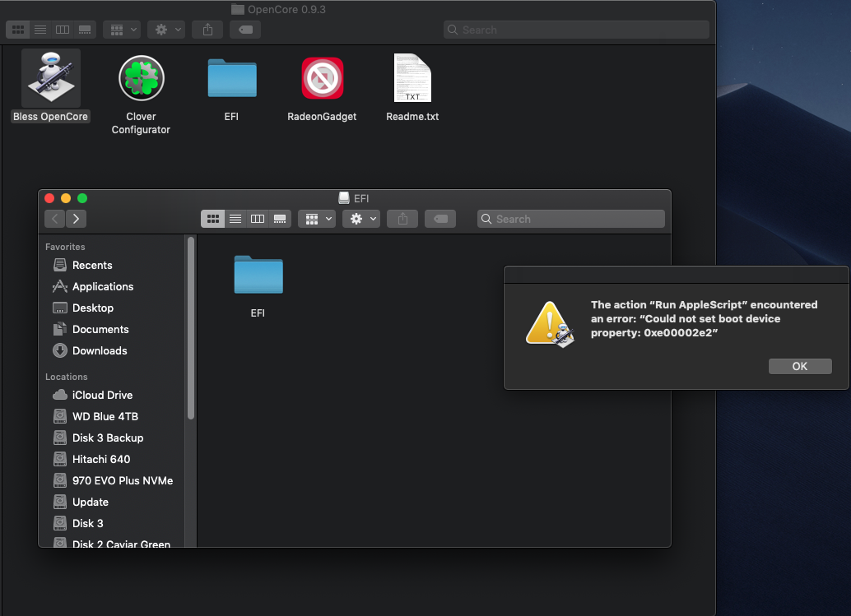Open the group-by dropdown in OpenCore 0.9.3 window
851x616 pixels.
(122, 30)
